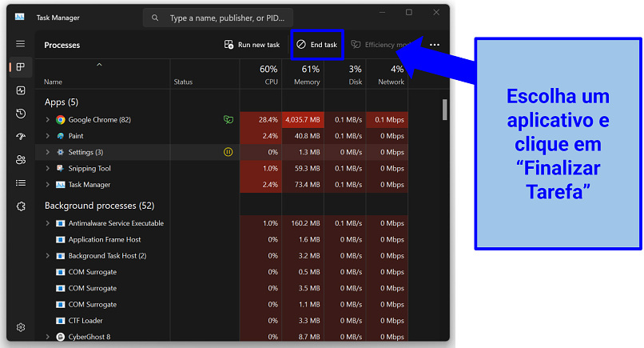Click the Google Chrome app icon

(61, 120)
